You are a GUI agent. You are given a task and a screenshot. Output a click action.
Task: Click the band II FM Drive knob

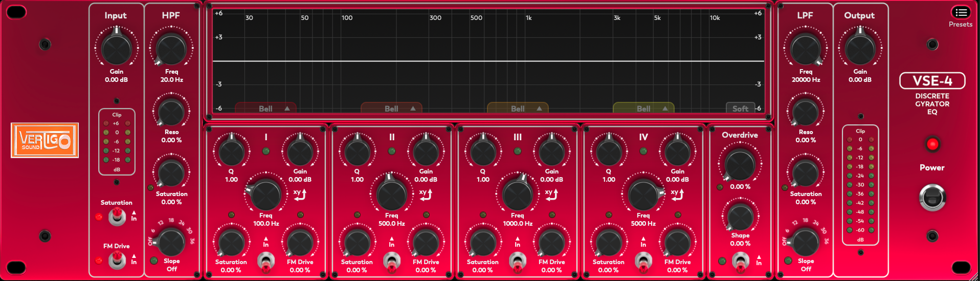(x=426, y=242)
